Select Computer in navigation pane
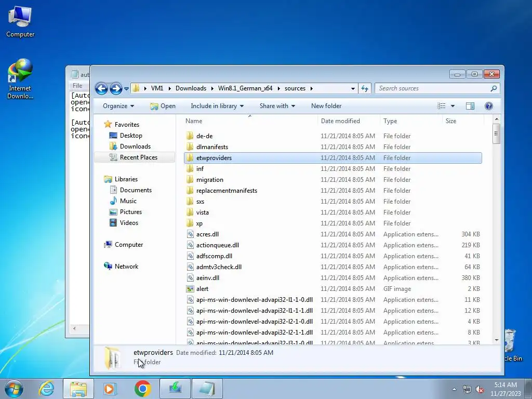The width and height of the screenshot is (532, 399). coord(129,245)
